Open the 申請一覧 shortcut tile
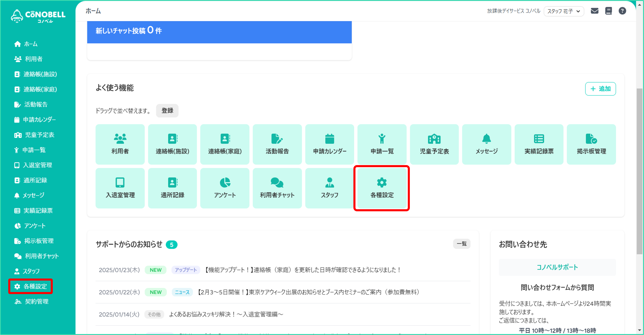This screenshot has width=644, height=335. pyautogui.click(x=382, y=144)
